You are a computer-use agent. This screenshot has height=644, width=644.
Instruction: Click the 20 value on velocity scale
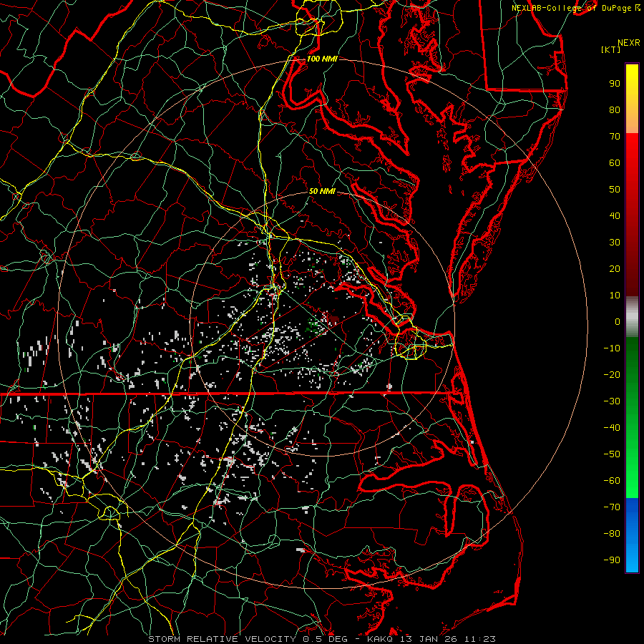[x=615, y=269]
